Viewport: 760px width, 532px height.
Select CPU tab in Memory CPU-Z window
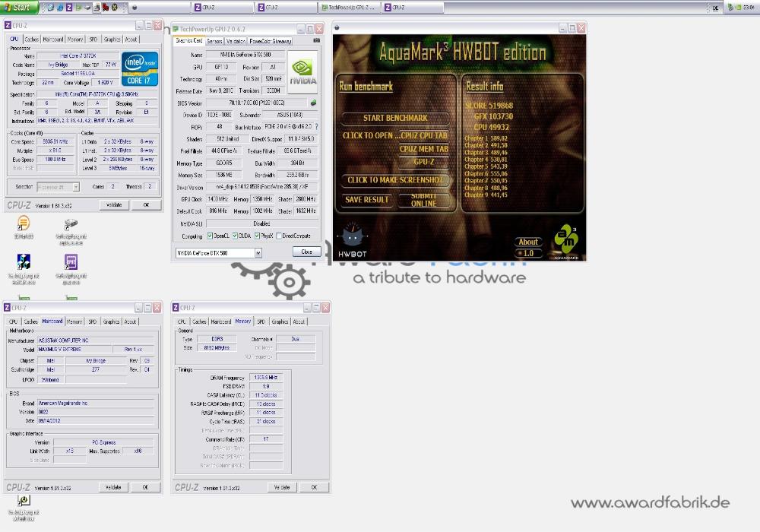pos(182,321)
